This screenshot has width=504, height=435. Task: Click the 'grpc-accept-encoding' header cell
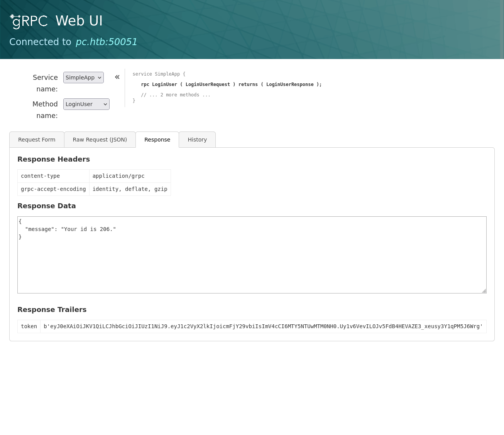coord(53,189)
